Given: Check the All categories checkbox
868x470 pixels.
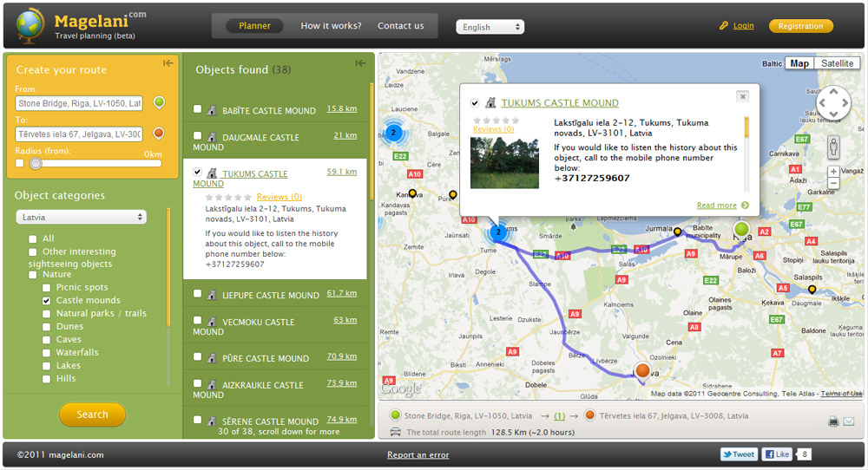Looking at the screenshot, I should pos(33,238).
